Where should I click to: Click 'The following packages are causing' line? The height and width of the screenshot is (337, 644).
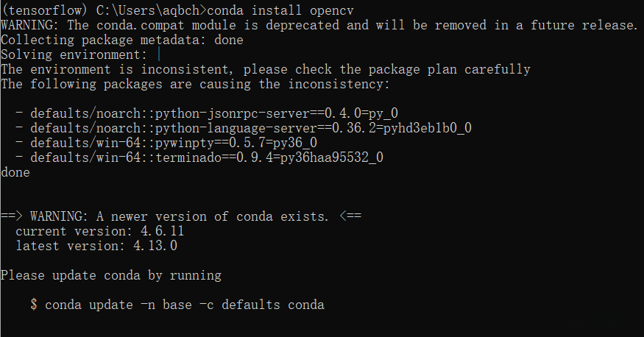[x=194, y=84]
